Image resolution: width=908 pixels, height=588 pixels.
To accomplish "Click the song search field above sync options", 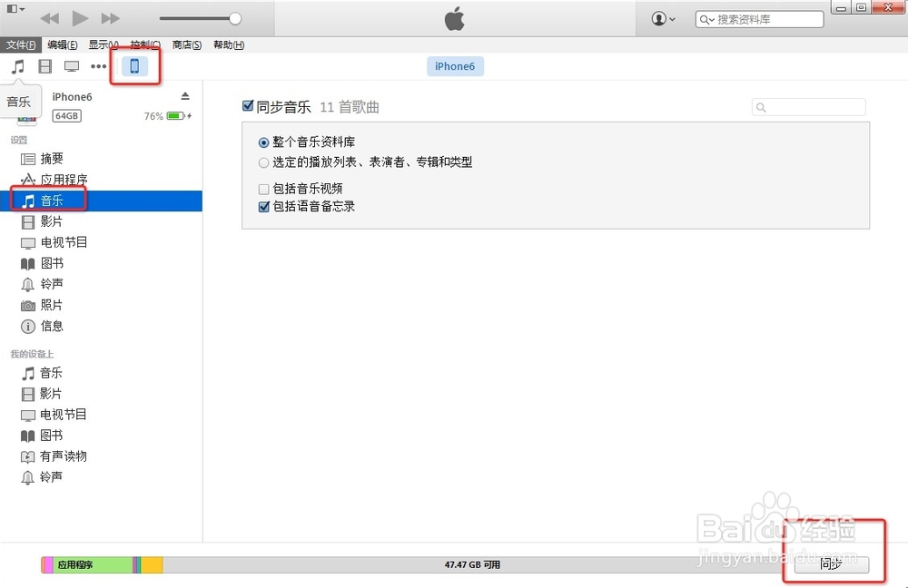I will (807, 107).
